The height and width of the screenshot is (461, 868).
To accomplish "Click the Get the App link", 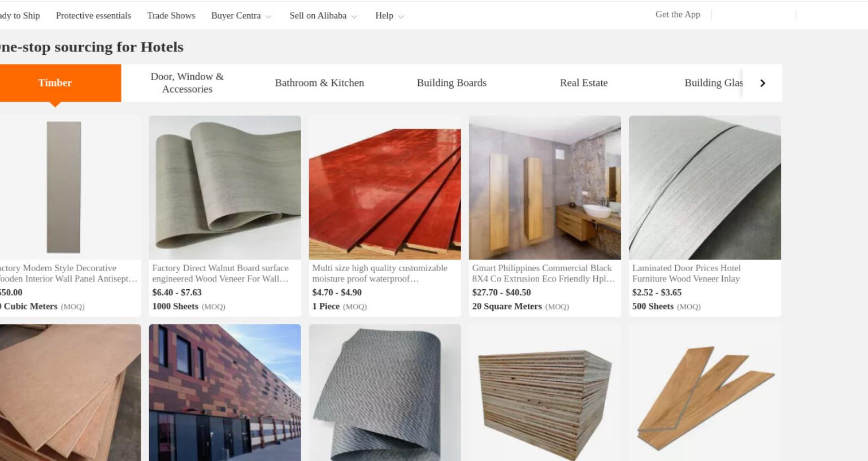I will point(678,15).
